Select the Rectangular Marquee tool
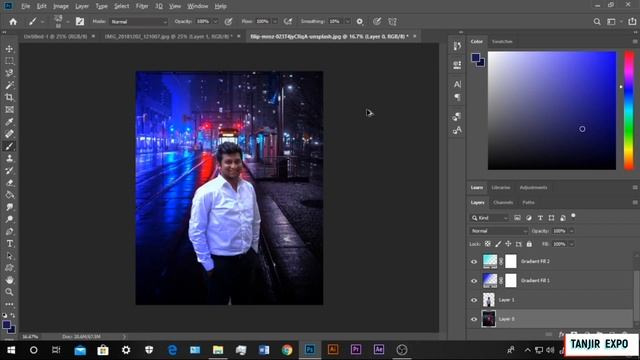Screen dimensions: 640x360 click(x=9, y=61)
